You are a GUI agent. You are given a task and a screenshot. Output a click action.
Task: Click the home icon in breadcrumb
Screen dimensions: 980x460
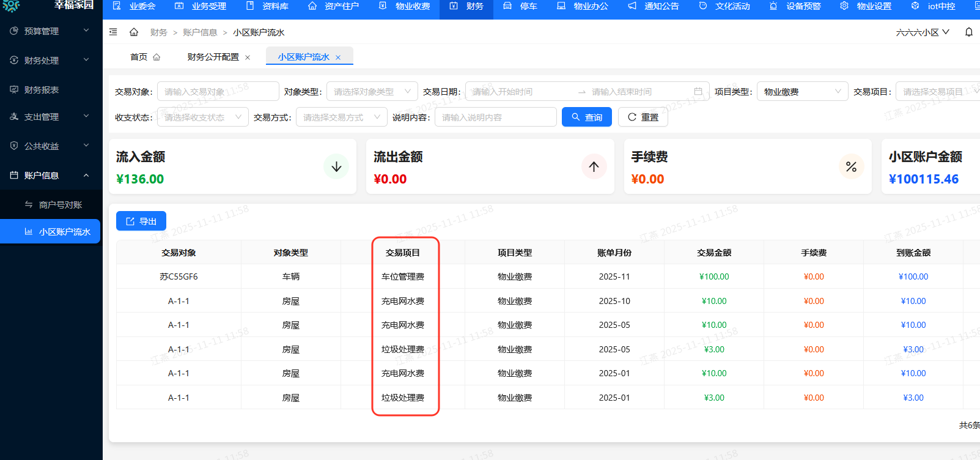pyautogui.click(x=134, y=32)
